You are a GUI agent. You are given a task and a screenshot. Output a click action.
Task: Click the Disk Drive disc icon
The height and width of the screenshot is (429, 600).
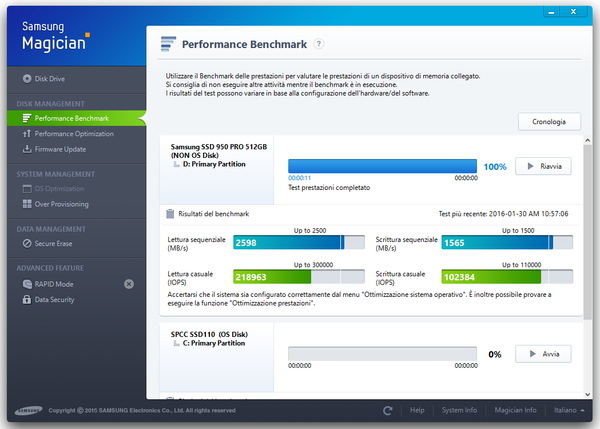click(x=27, y=79)
